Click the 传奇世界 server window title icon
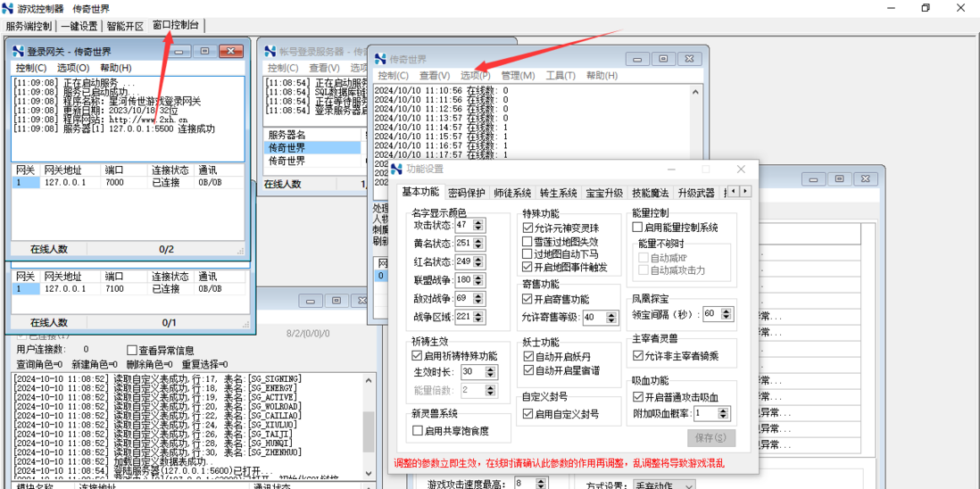This screenshot has height=489, width=980. 380,59
